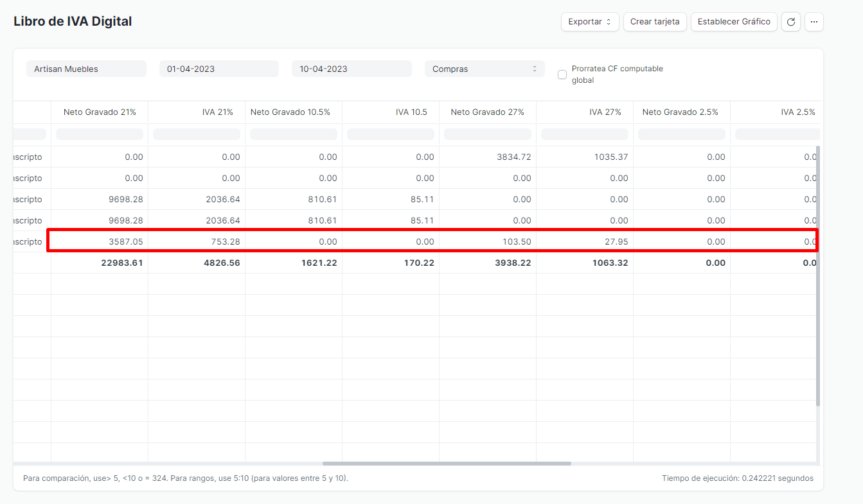Select the cell with value 3587.05

click(x=100, y=241)
